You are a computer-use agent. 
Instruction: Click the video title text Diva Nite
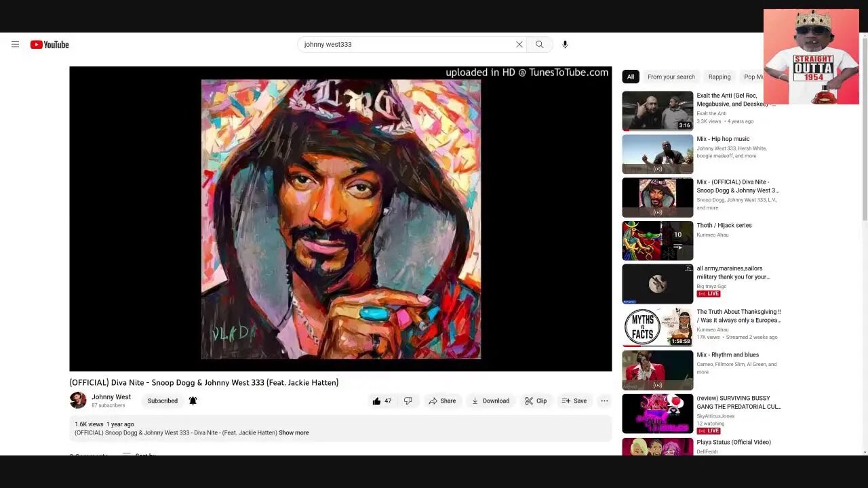[203, 382]
